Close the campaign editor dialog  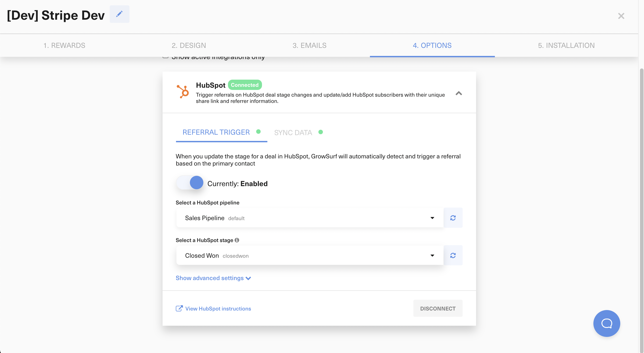[621, 16]
